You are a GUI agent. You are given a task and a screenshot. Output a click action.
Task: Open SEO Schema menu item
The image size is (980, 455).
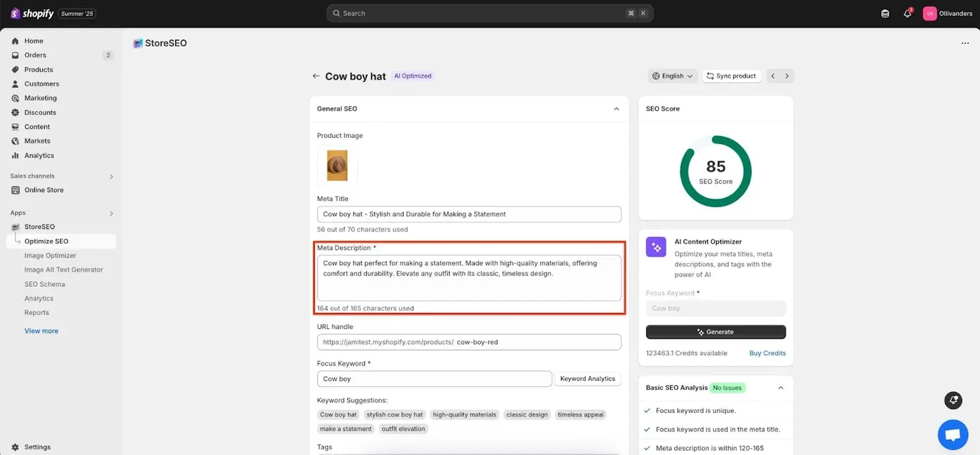[45, 284]
